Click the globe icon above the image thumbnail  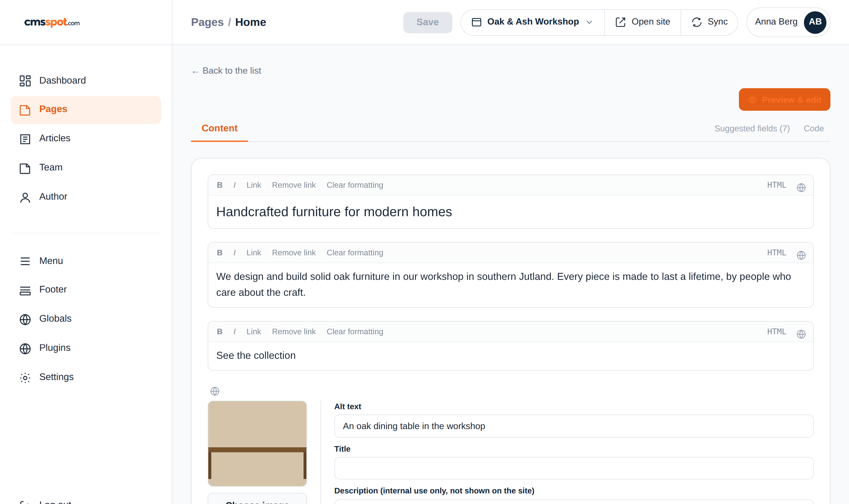tap(215, 391)
